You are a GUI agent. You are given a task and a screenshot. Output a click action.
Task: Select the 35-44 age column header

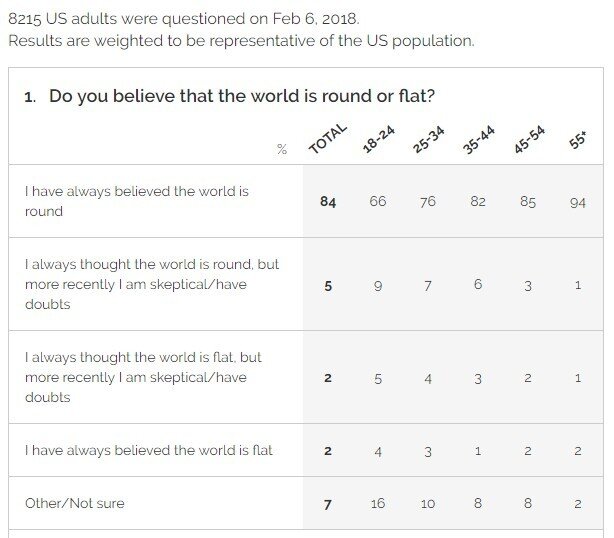point(477,139)
